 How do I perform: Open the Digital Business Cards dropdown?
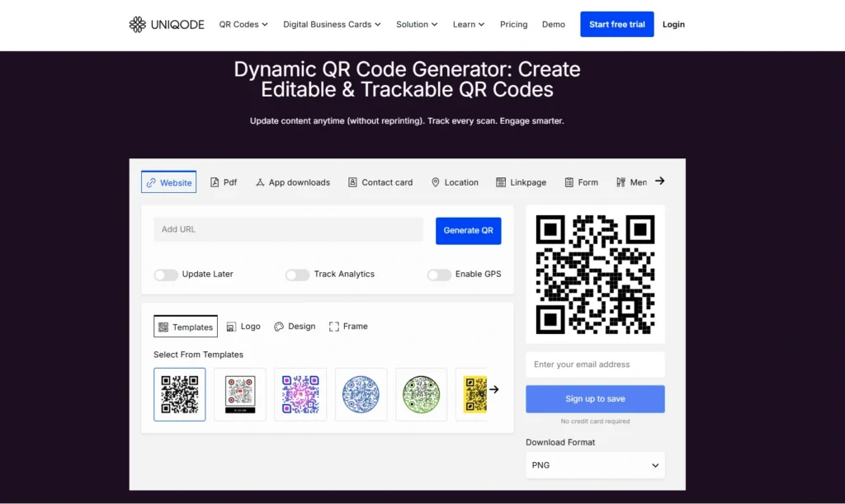coord(332,24)
